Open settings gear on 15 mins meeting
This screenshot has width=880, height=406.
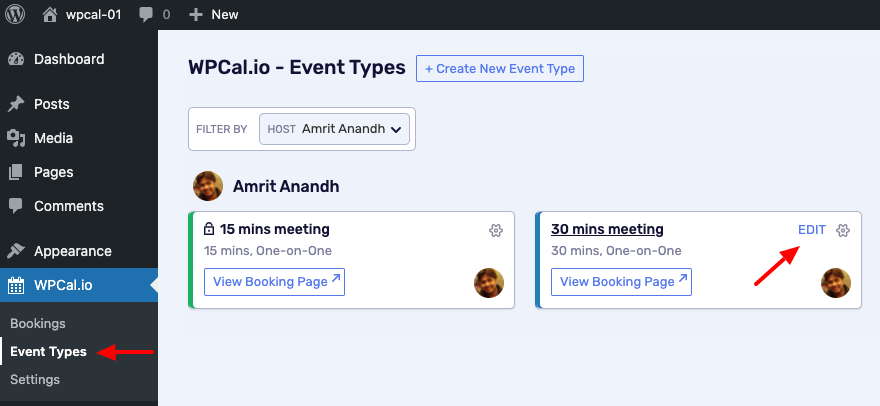click(x=496, y=230)
